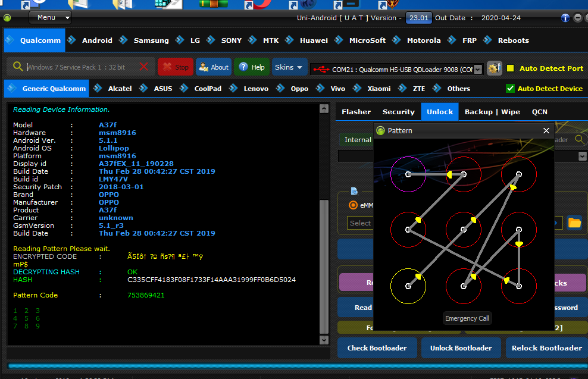Open the Reboots tab
This screenshot has width=588, height=379.
(514, 40)
